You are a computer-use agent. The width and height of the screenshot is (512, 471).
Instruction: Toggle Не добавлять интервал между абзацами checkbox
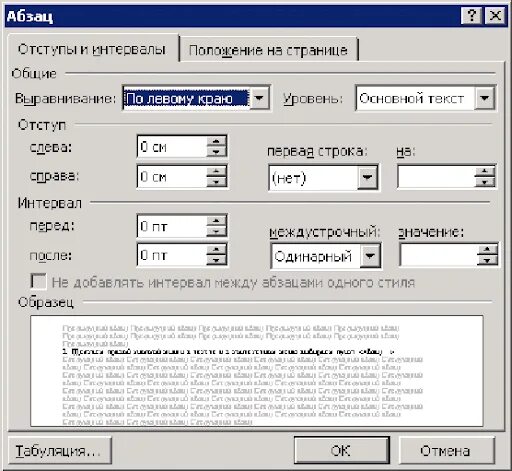coord(38,282)
